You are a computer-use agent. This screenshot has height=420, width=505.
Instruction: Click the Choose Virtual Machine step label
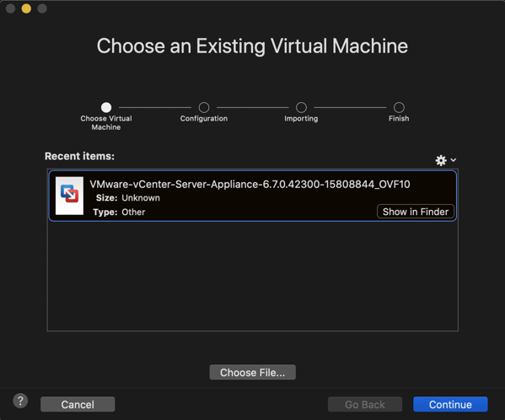[x=106, y=123]
